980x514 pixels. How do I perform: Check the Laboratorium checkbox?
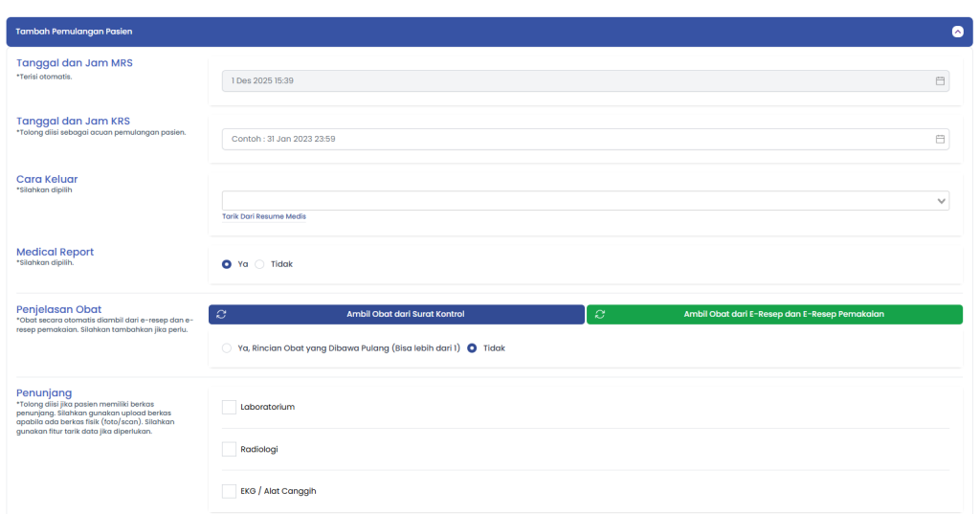click(229, 407)
